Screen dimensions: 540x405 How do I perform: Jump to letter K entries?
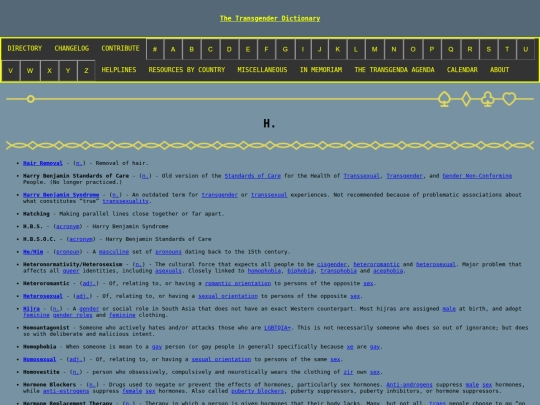pyautogui.click(x=338, y=49)
